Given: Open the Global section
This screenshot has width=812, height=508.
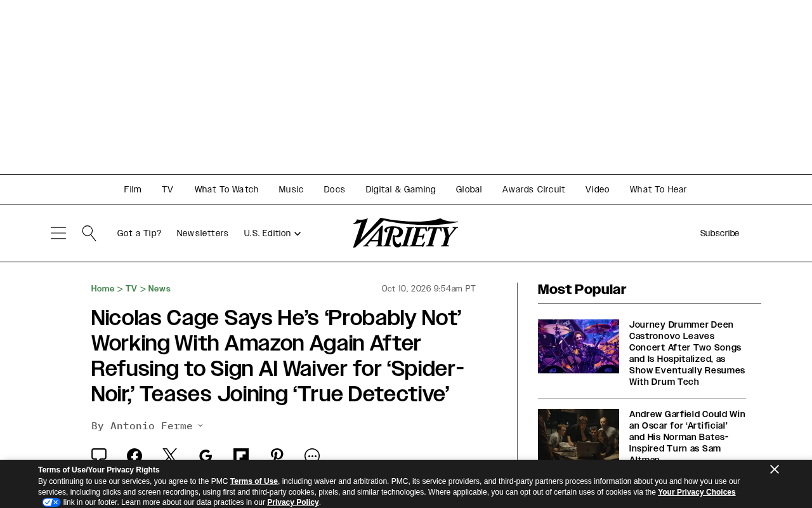Looking at the screenshot, I should 469,189.
